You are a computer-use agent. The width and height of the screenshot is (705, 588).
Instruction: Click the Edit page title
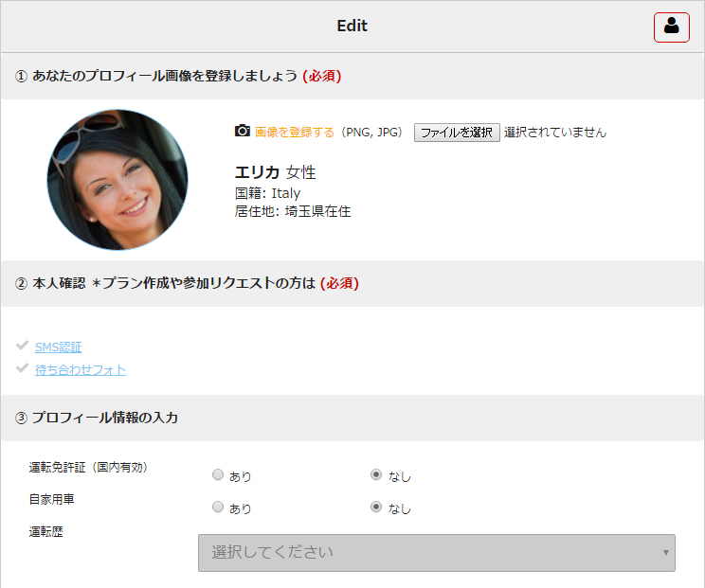352,27
